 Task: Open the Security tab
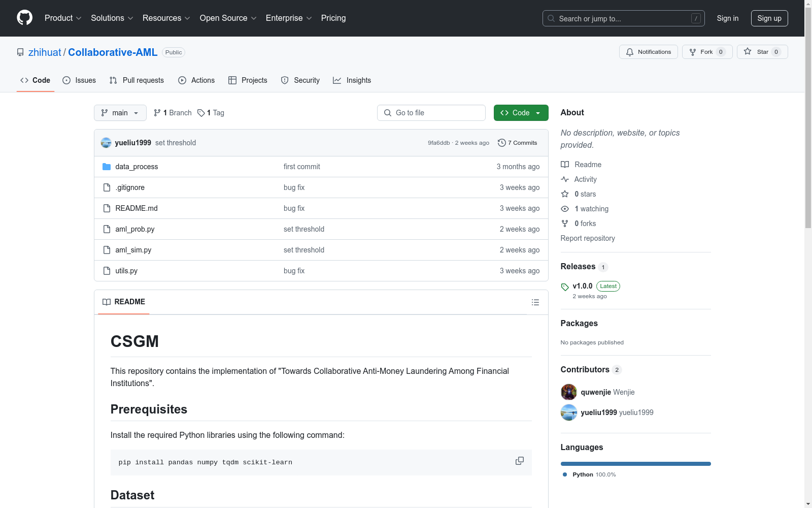point(300,80)
